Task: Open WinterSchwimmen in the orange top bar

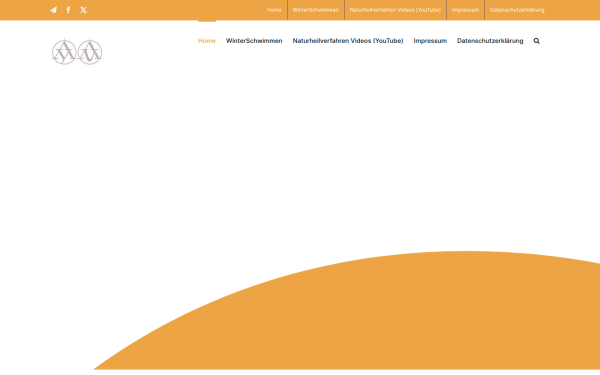Action: (316, 10)
